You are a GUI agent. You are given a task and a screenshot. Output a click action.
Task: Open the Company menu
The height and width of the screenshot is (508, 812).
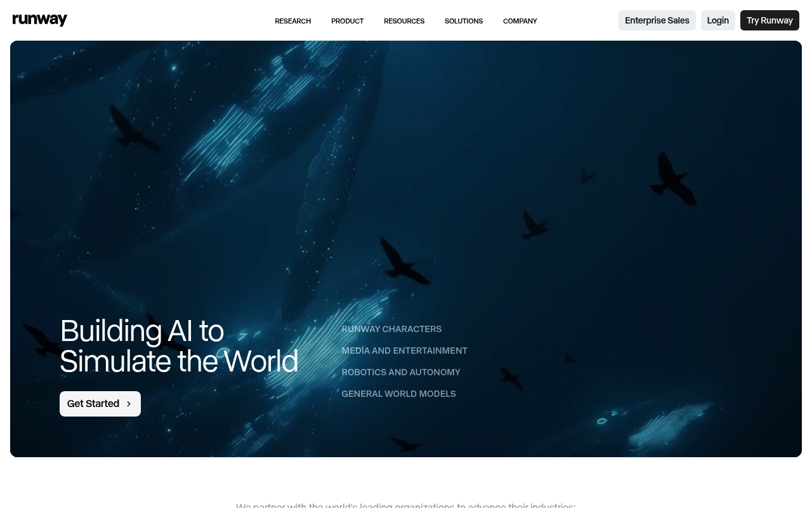click(x=520, y=21)
